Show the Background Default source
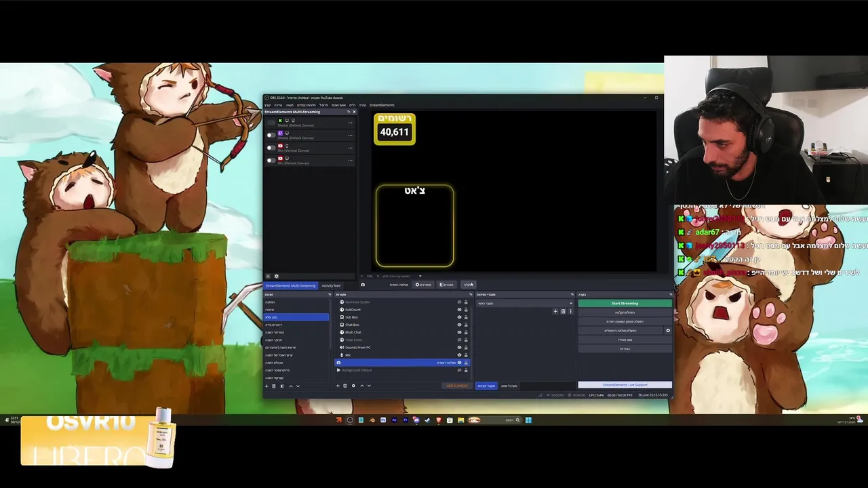 point(459,370)
